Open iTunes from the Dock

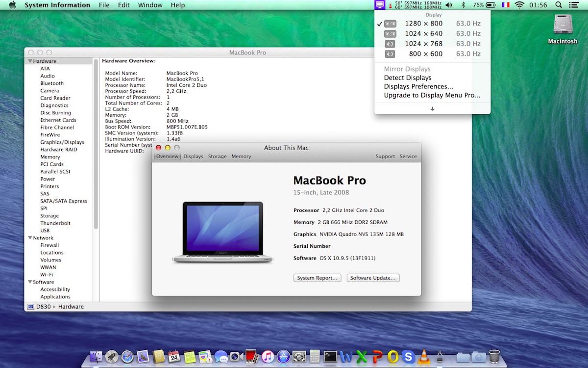(268, 356)
